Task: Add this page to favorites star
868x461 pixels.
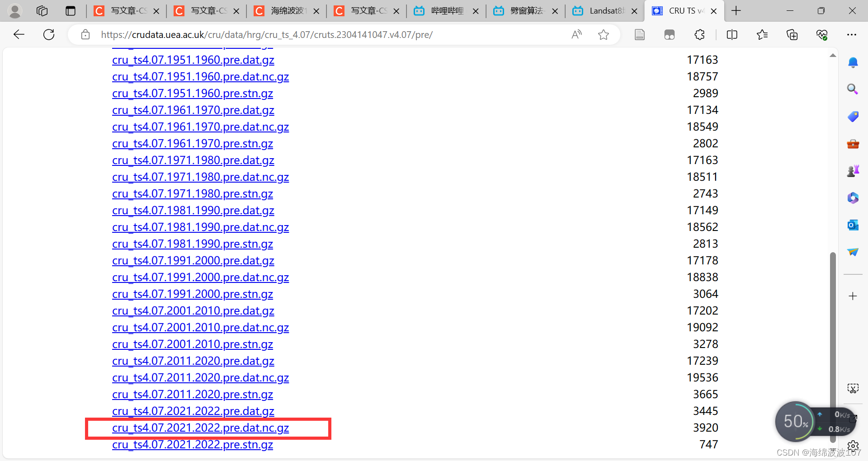Action: point(604,34)
